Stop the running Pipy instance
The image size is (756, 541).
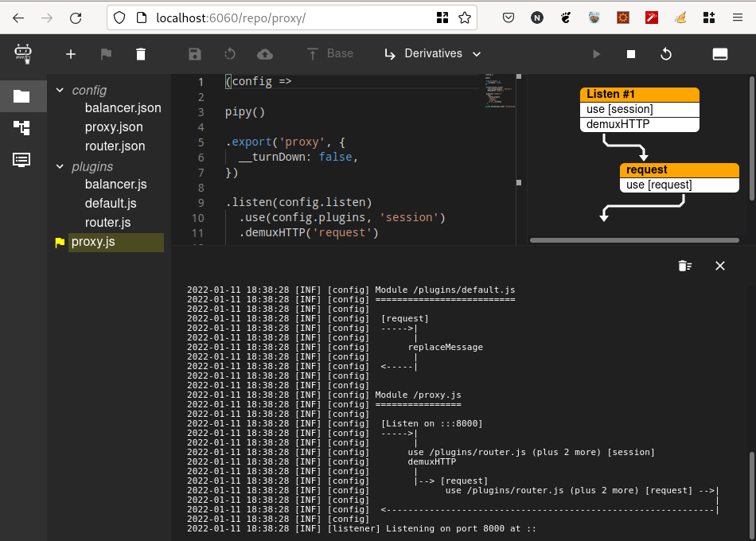(x=631, y=53)
